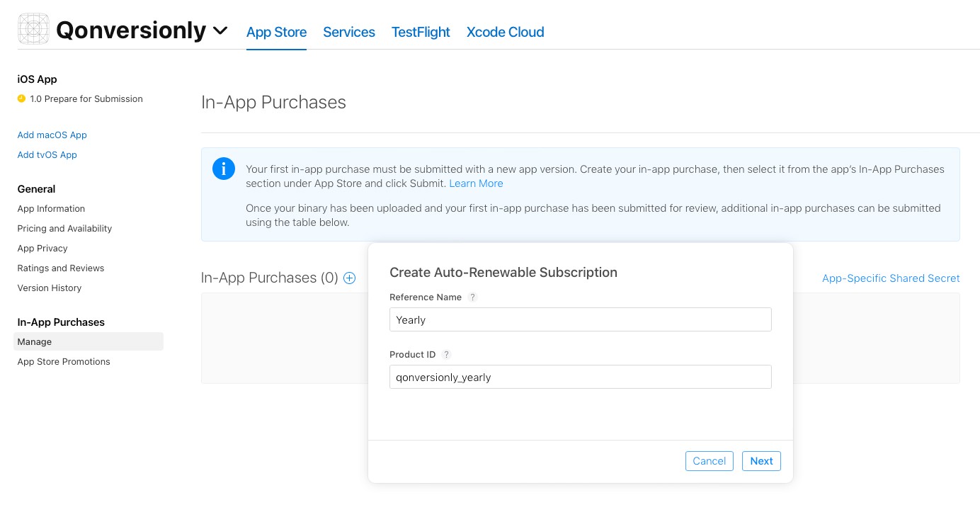Click the Apple app icon placeholder
Image resolution: width=980 pixels, height=505 pixels.
coord(33,29)
